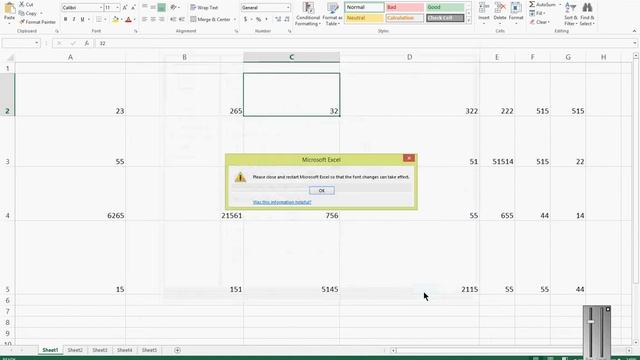The width and height of the screenshot is (640, 360).
Task: Open Format as Table menu
Action: tap(332, 14)
